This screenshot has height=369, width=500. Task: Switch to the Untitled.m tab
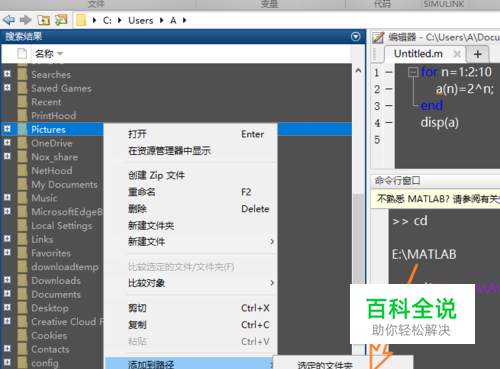(x=418, y=54)
